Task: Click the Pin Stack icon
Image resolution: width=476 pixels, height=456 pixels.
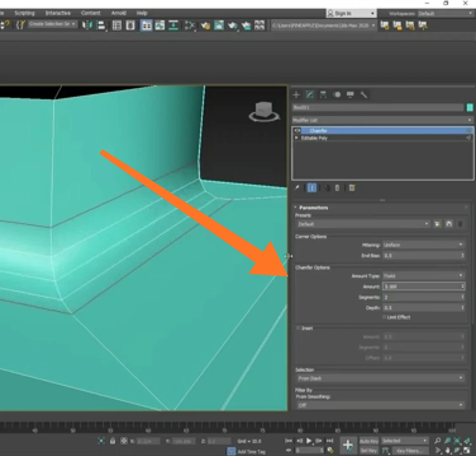Action: click(297, 188)
